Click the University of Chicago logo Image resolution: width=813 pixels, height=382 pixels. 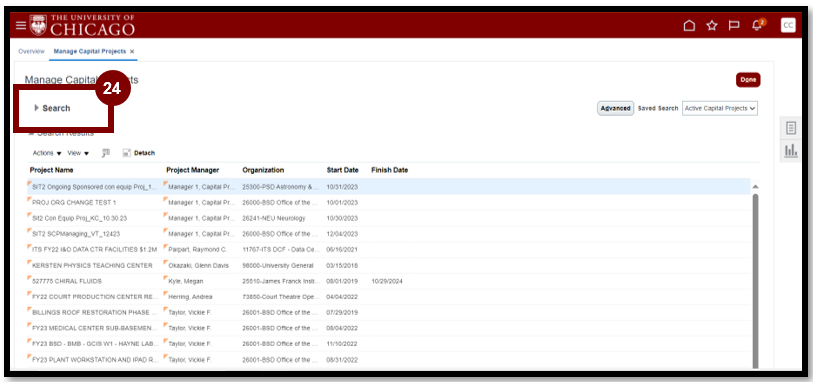[x=82, y=25]
